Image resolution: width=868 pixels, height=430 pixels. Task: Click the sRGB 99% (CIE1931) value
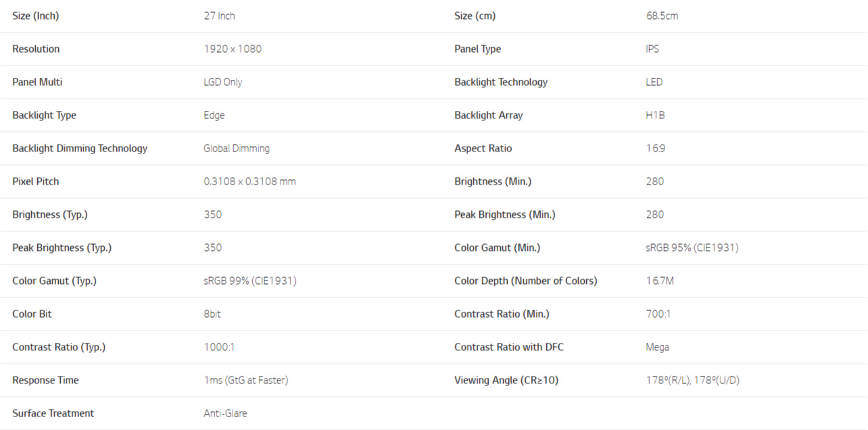click(250, 281)
